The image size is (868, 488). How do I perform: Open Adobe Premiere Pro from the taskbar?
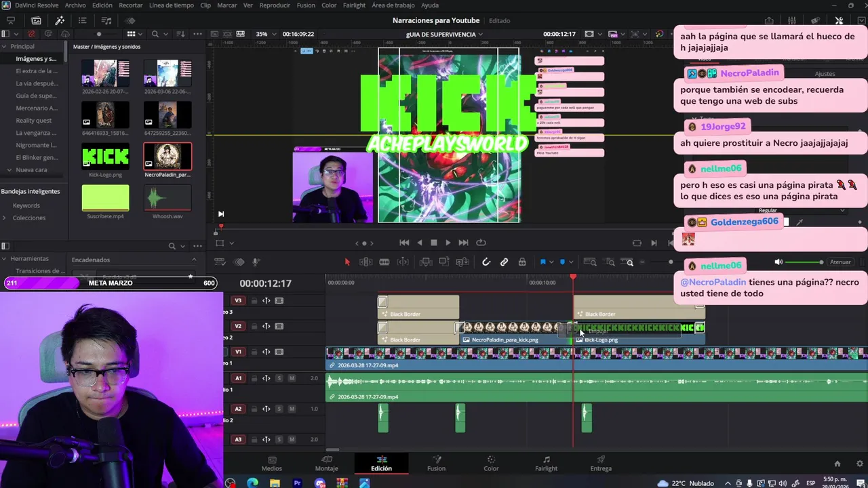point(297,483)
